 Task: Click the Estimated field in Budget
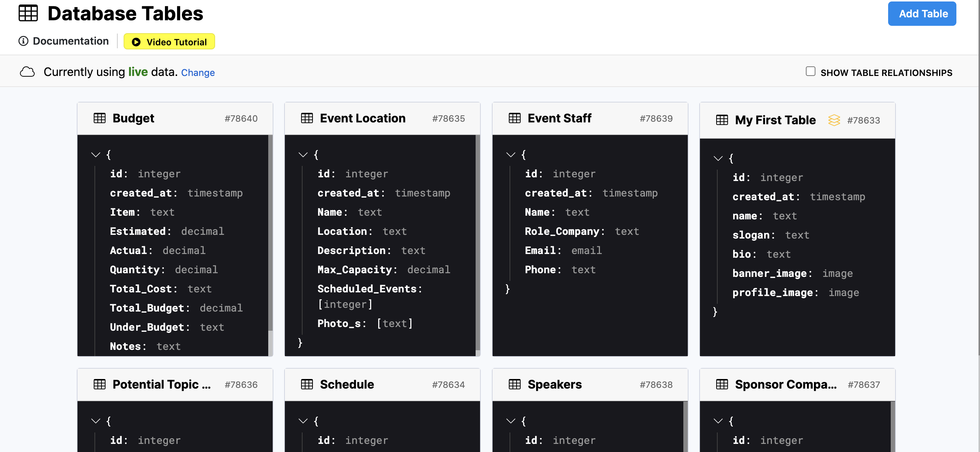pos(167,231)
